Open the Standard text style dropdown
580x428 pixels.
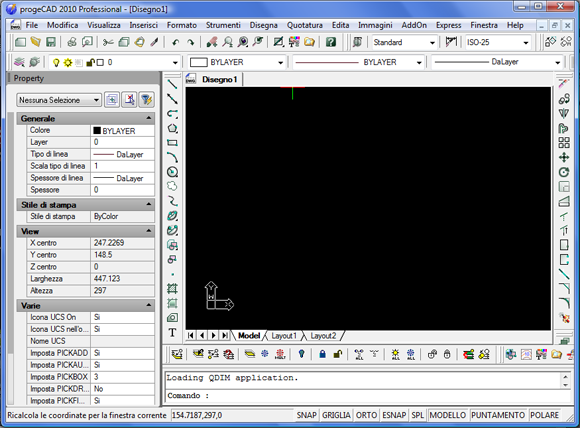432,43
